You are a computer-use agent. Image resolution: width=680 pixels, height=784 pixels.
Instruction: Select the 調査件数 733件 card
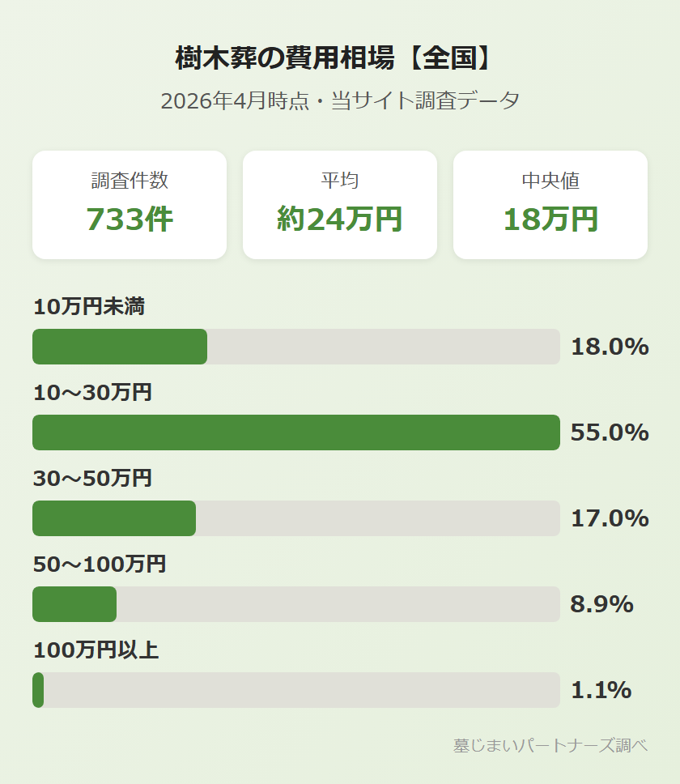coord(130,205)
